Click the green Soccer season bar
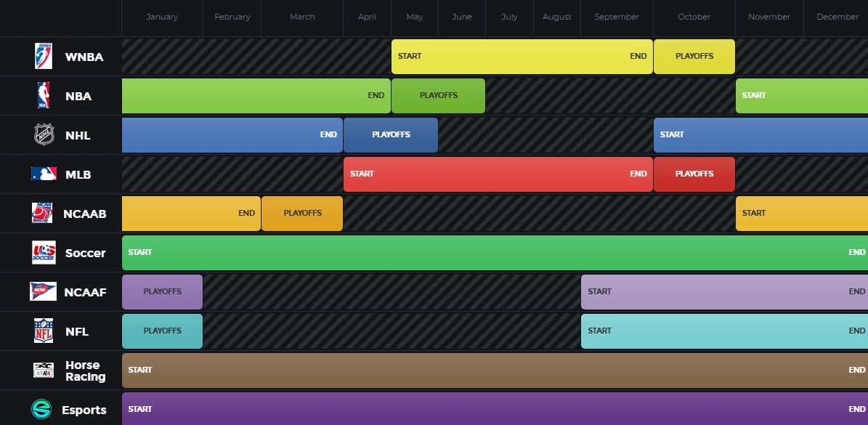 495,253
